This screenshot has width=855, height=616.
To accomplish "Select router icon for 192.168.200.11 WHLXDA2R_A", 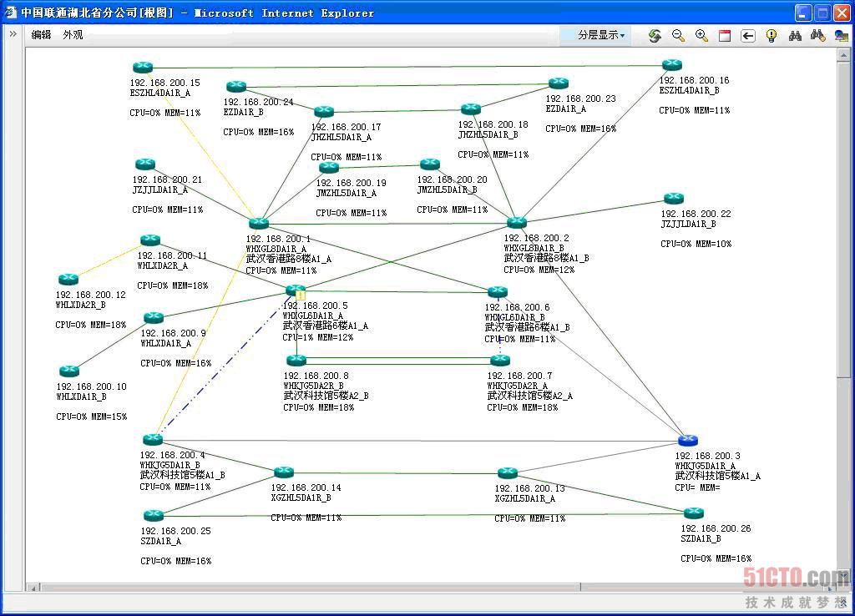I will (x=150, y=240).
